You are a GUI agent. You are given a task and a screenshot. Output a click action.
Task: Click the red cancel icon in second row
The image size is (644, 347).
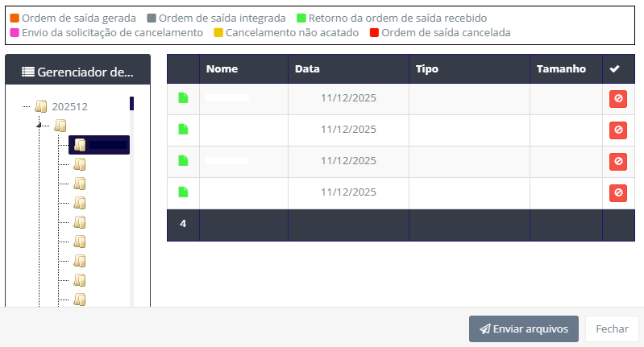click(x=617, y=130)
